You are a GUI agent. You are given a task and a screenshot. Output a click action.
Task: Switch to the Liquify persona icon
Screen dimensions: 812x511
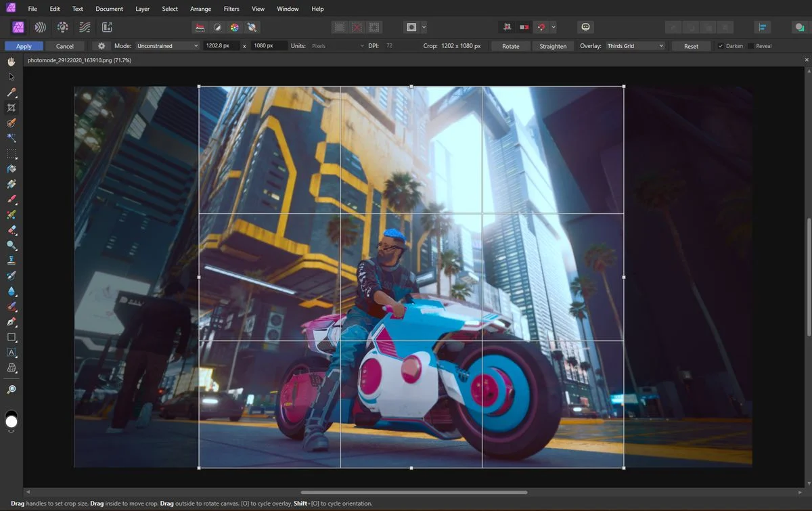[41, 27]
